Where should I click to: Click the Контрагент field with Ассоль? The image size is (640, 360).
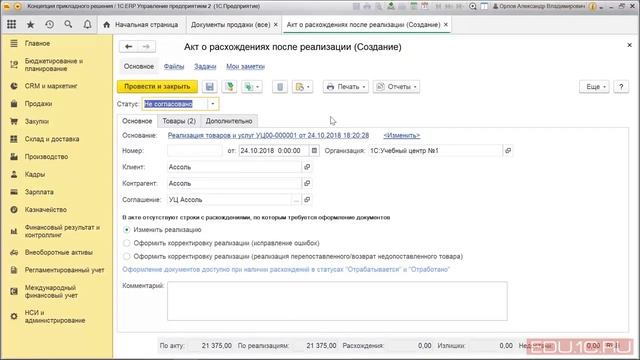click(234, 183)
